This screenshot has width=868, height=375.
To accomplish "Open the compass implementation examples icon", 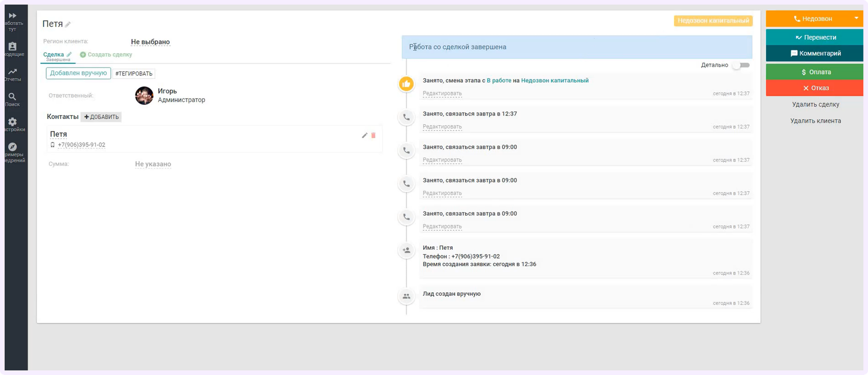I will point(13,147).
